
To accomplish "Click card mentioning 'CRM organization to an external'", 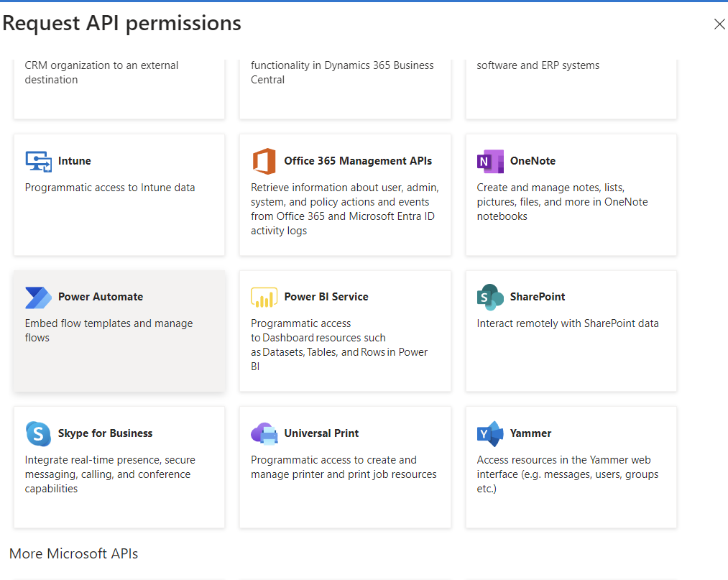I will point(119,89).
